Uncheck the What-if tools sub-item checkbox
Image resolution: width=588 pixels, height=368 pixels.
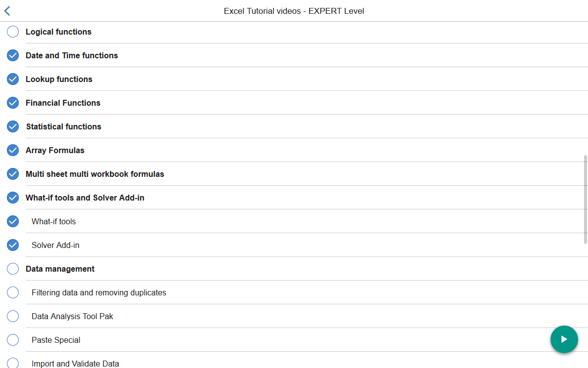(13, 221)
